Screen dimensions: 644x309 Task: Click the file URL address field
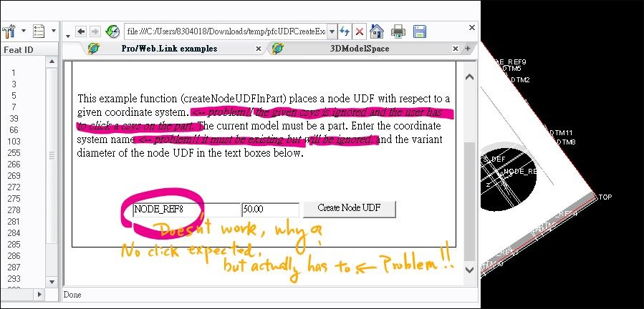[226, 31]
